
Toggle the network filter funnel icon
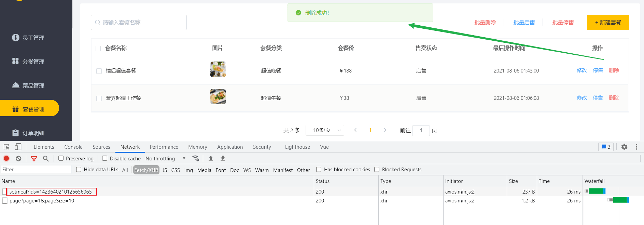click(x=34, y=158)
